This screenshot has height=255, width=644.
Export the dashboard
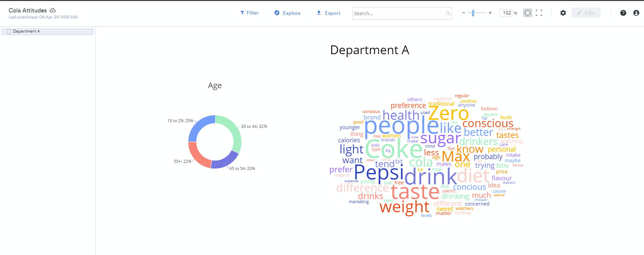click(x=328, y=13)
